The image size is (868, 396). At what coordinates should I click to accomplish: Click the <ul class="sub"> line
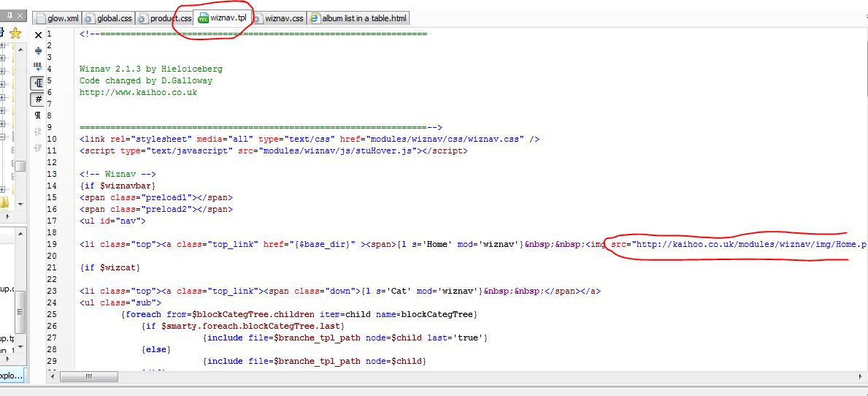point(120,302)
